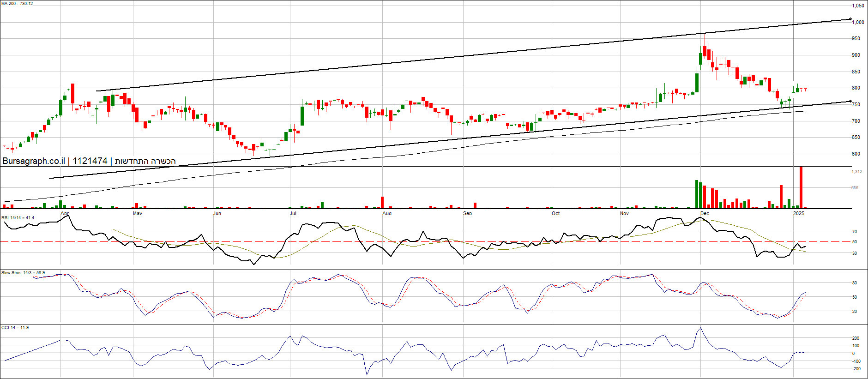Click the 656 volume axis label
868x379 pixels.
coord(855,188)
